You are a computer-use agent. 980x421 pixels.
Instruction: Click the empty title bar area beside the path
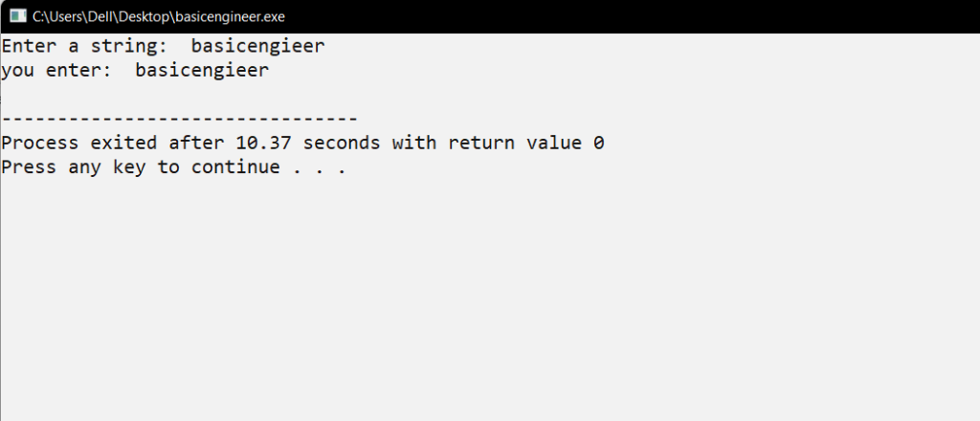(x=632, y=17)
